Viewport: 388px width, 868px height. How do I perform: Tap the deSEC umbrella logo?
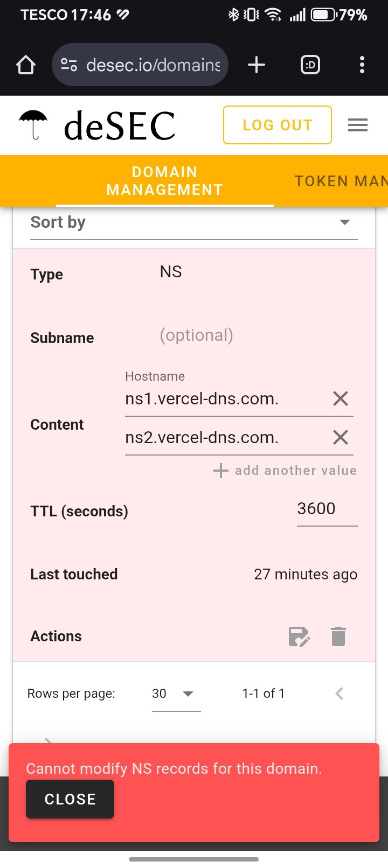coord(33,125)
